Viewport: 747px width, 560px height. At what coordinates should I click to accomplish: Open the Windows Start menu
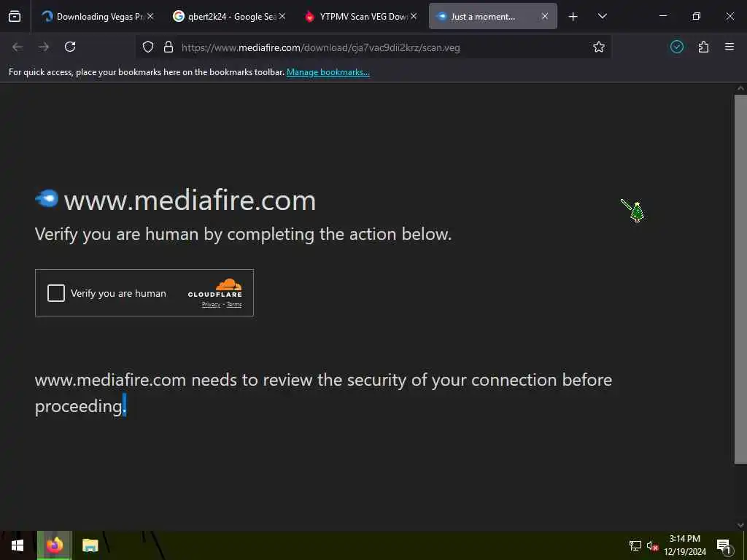pos(18,545)
